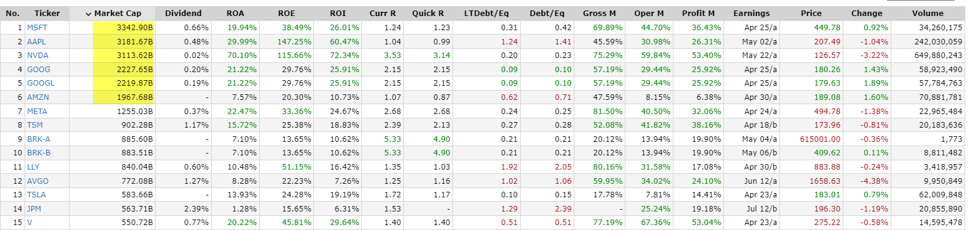Click AAPL ROE value 147.25%

pyautogui.click(x=294, y=42)
